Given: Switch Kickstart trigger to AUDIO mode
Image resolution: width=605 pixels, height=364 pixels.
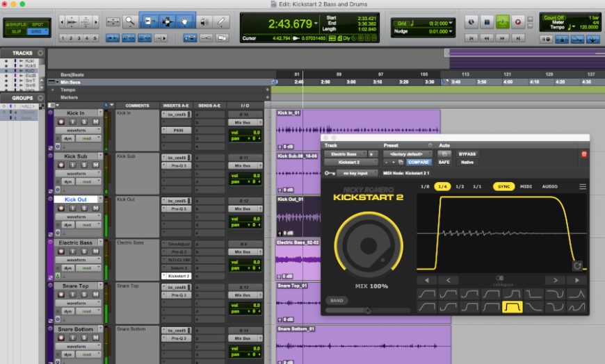Looking at the screenshot, I should [550, 187].
